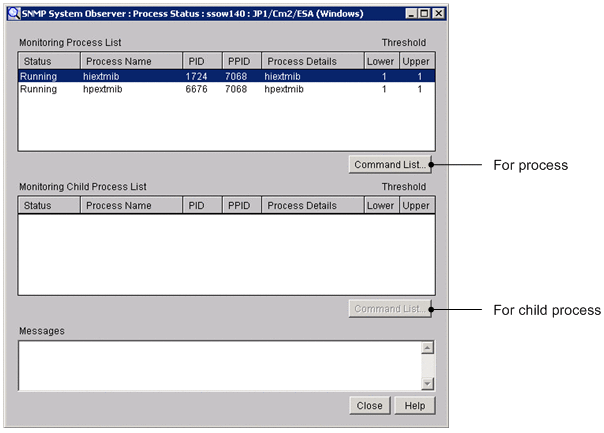Click the Messages scrollbar up arrow
The image size is (604, 433).
pos(428,347)
